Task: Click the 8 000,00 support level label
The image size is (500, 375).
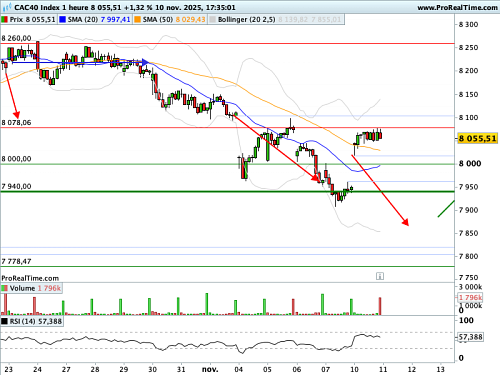Action: point(16,159)
